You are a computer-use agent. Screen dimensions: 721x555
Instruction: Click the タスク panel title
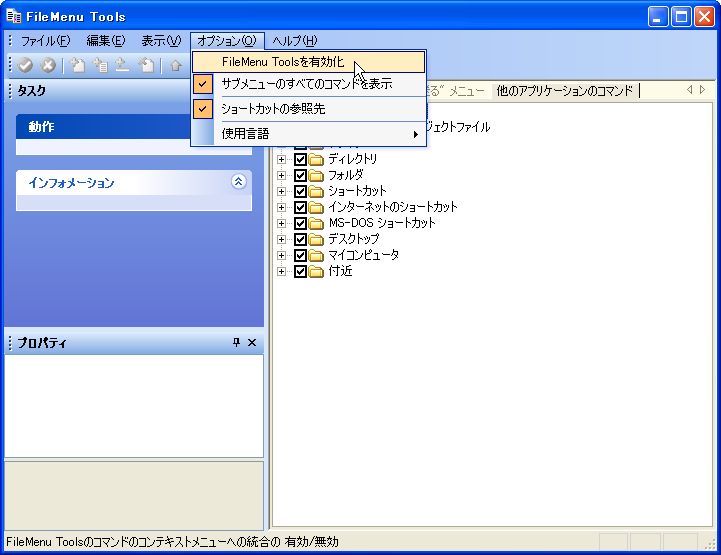[x=31, y=91]
